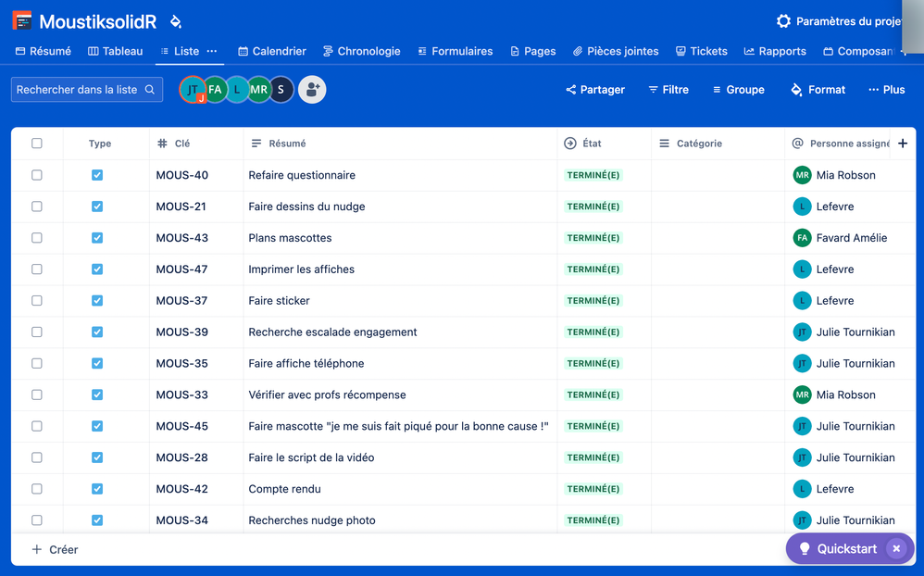This screenshot has height=576, width=924.
Task: Click FA avatar in Plans mascottes row
Action: point(802,238)
